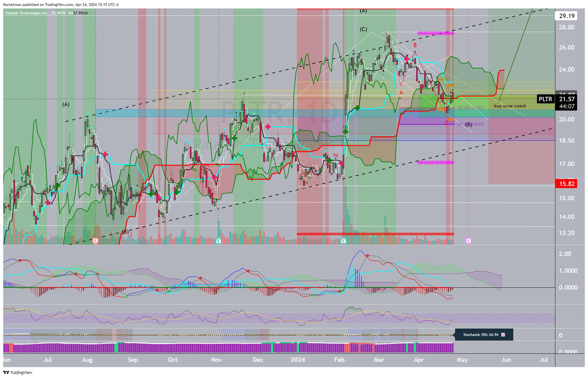Click the red earnings E marker near Aug

[96, 240]
